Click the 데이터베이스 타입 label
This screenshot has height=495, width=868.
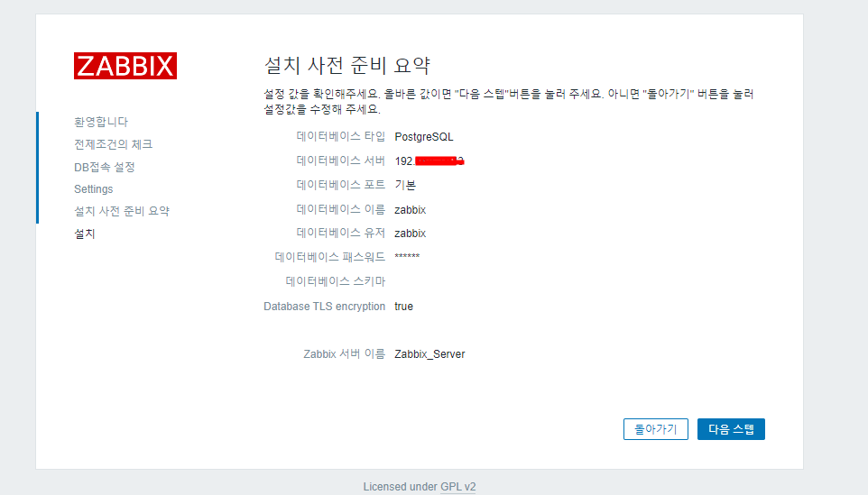(340, 136)
